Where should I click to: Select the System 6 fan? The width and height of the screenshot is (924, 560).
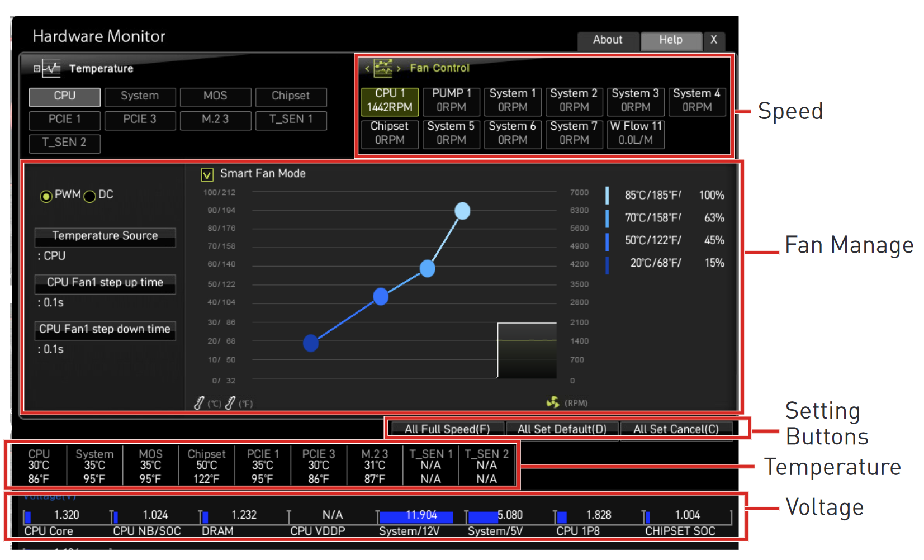pos(513,134)
